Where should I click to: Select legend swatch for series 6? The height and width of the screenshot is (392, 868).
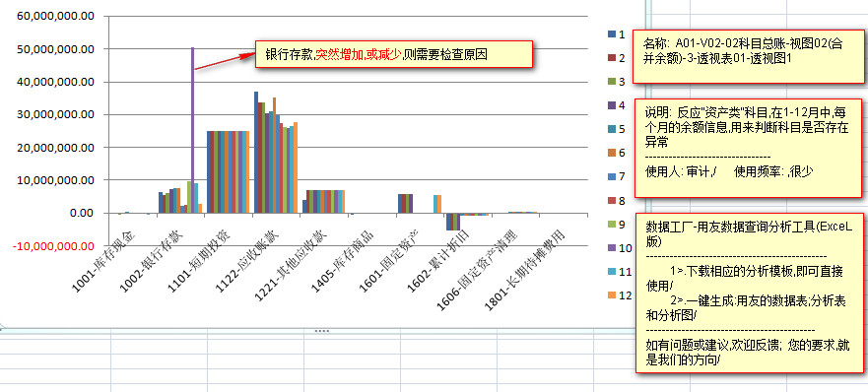(612, 153)
